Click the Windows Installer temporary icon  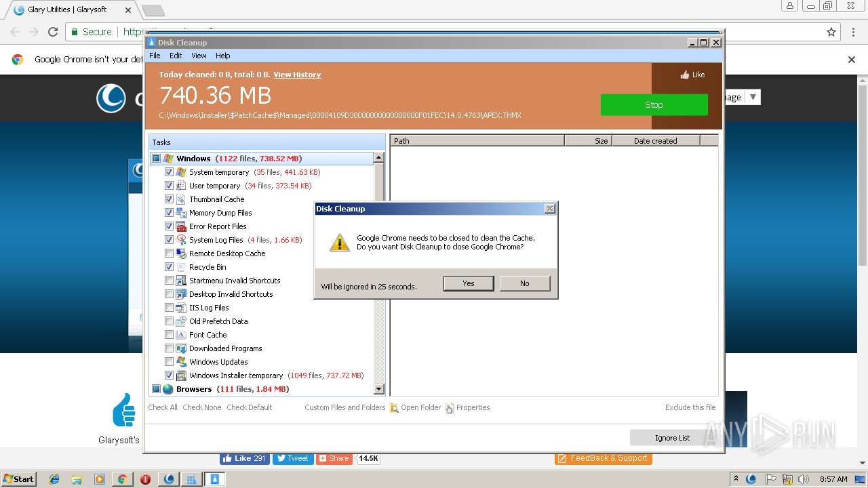[181, 375]
